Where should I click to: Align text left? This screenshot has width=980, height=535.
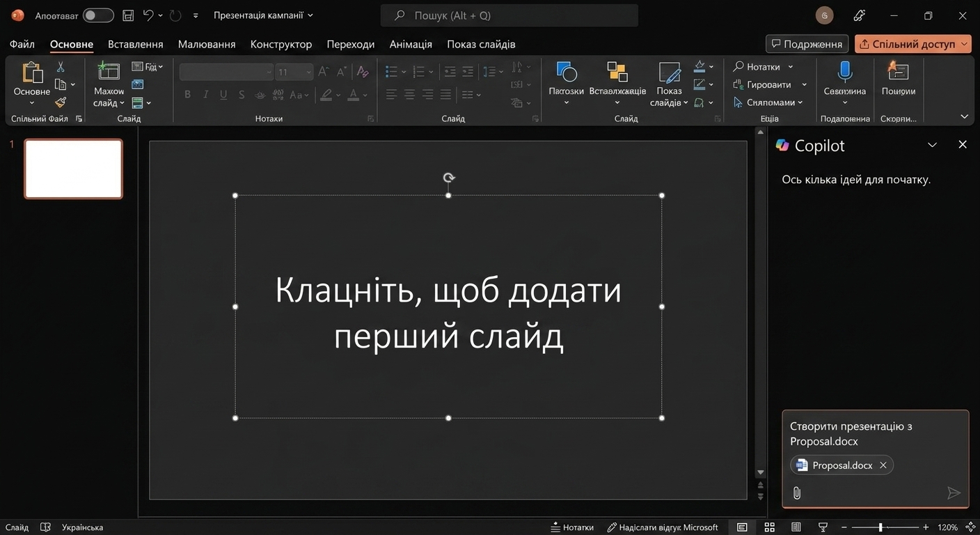392,94
